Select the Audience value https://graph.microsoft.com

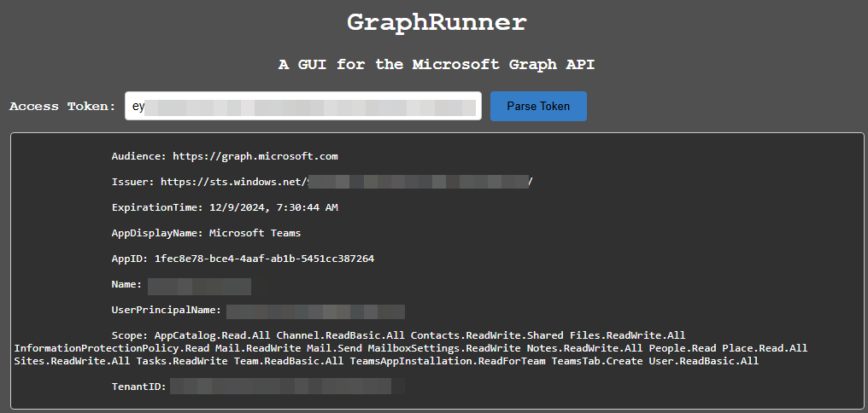255,156
